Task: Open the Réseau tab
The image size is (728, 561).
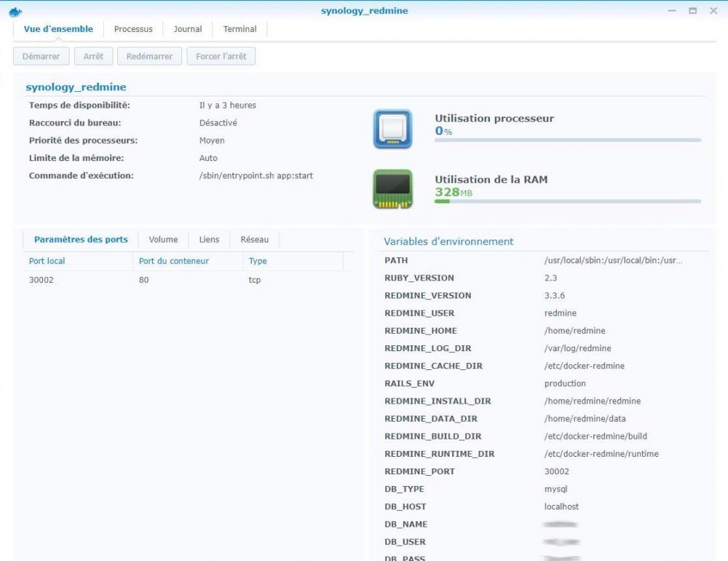Action: [x=254, y=240]
